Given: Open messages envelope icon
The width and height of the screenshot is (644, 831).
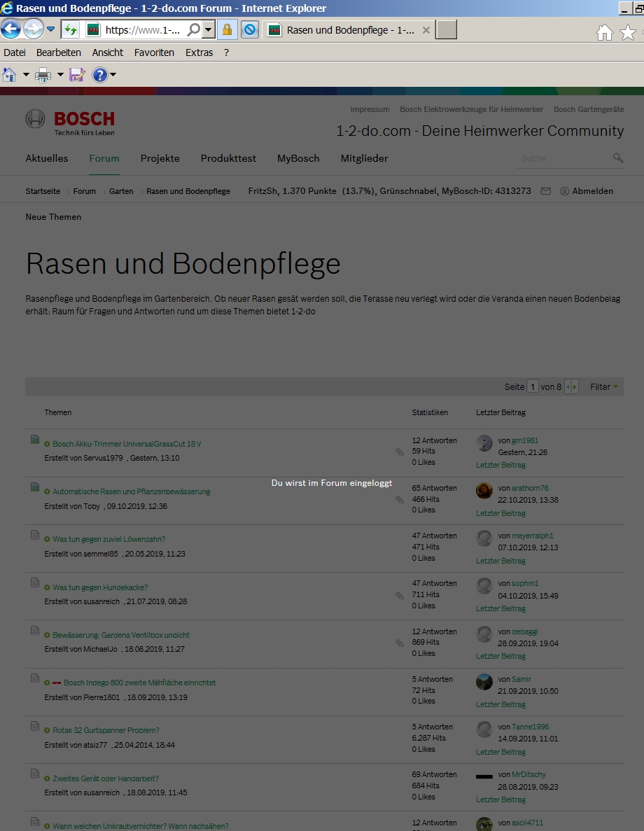Looking at the screenshot, I should (545, 191).
